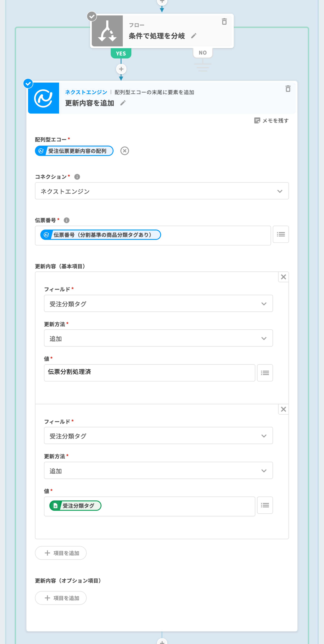Viewport: 324px width, 644px height.
Task: Open the variable list for 伝票番号
Action: click(x=280, y=234)
